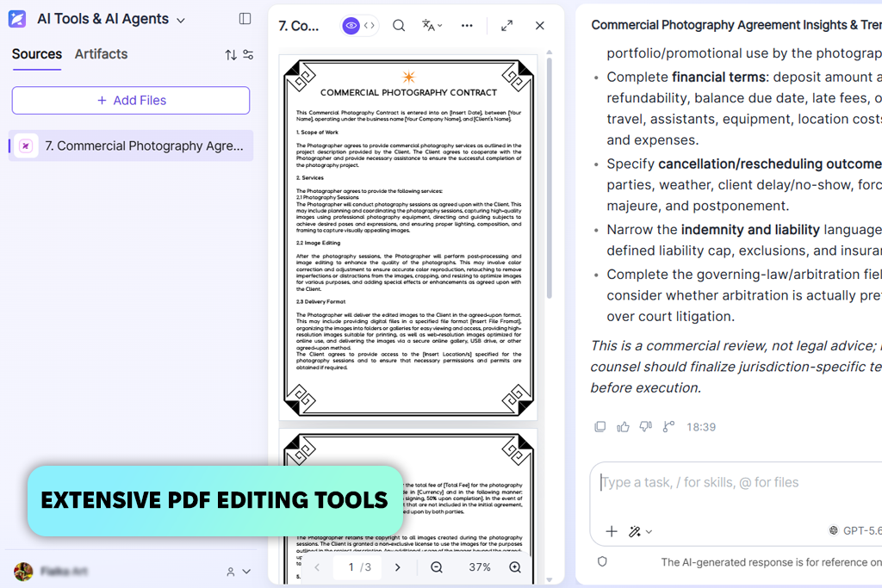Click the first page thumbnail of the contract
Image resolution: width=882 pixels, height=588 pixels.
pyautogui.click(x=408, y=238)
